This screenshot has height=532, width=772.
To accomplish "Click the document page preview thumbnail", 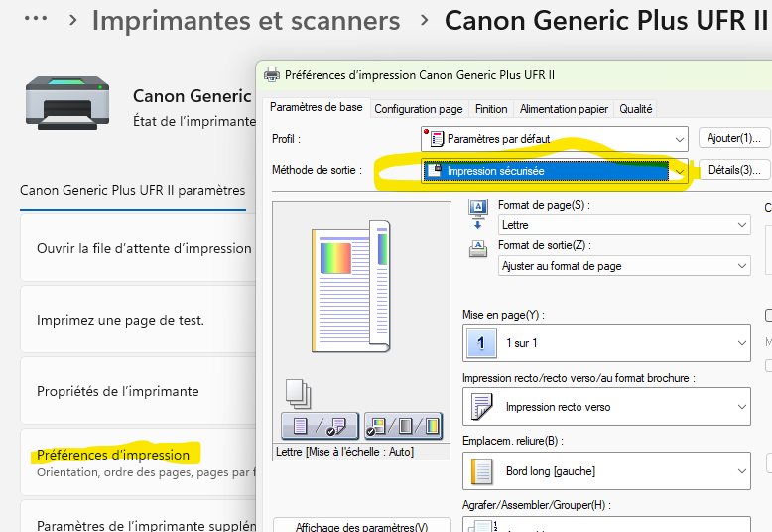I will pyautogui.click(x=350, y=287).
